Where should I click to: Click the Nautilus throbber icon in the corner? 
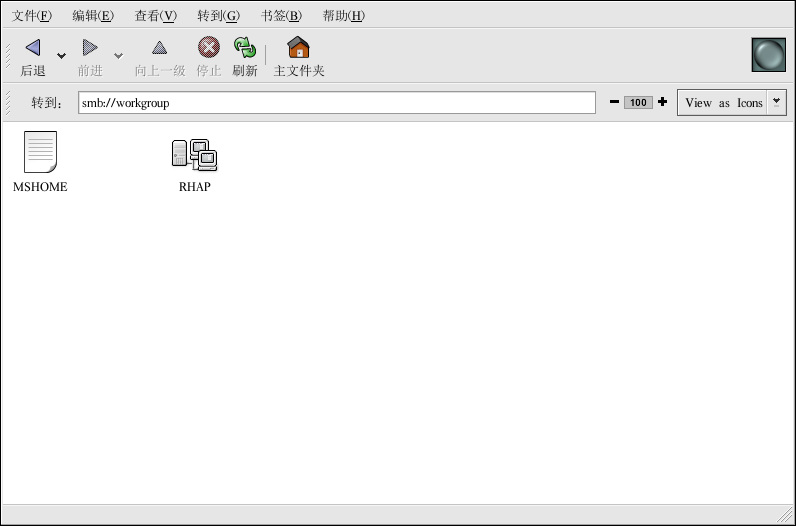[x=768, y=55]
